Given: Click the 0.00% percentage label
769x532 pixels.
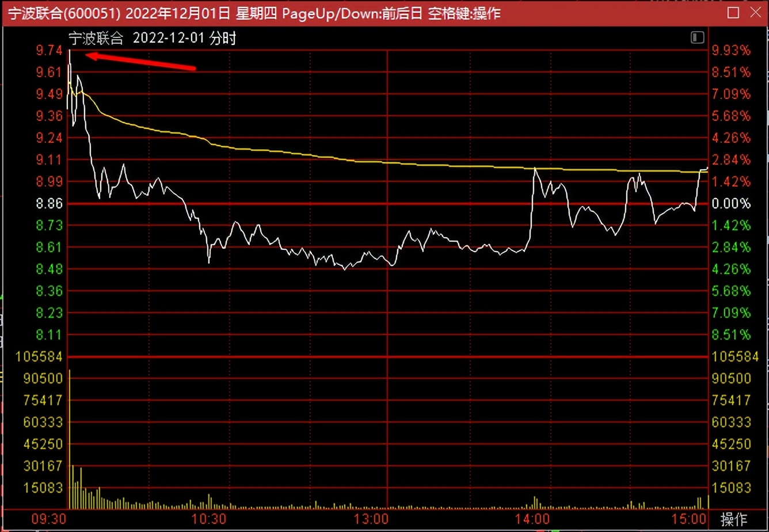Looking at the screenshot, I should coord(732,203).
